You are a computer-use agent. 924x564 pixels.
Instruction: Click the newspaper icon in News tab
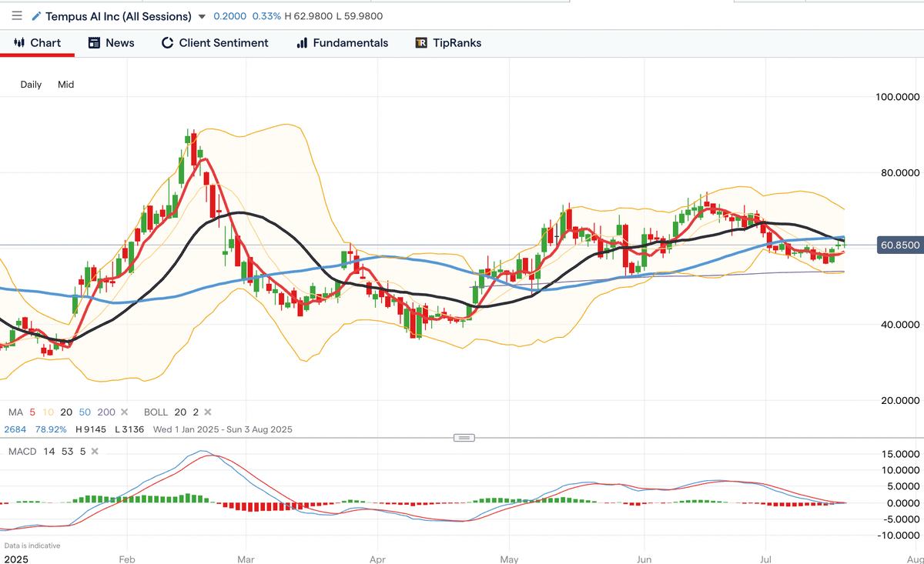coord(94,43)
